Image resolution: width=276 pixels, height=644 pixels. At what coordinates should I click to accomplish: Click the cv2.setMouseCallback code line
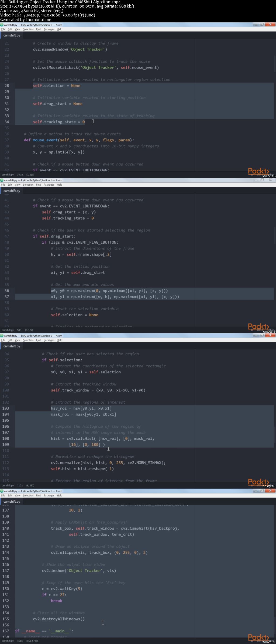(96, 67)
